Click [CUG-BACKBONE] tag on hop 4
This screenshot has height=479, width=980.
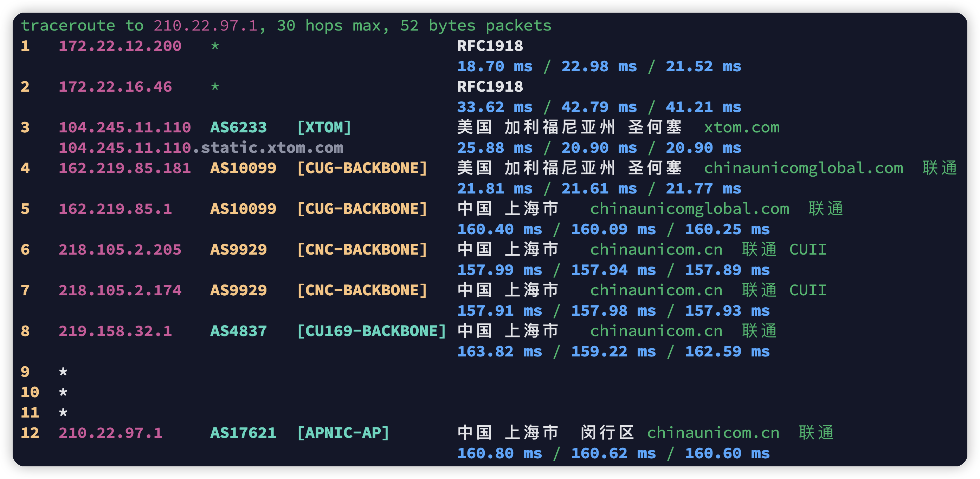(362, 169)
